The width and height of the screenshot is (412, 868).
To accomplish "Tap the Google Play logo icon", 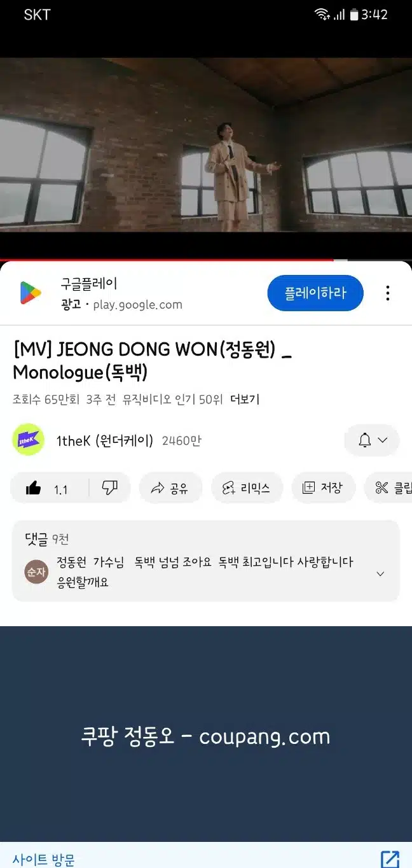I will pyautogui.click(x=31, y=293).
